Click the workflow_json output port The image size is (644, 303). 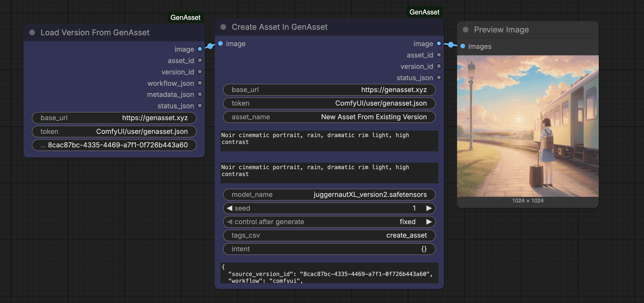[x=200, y=83]
